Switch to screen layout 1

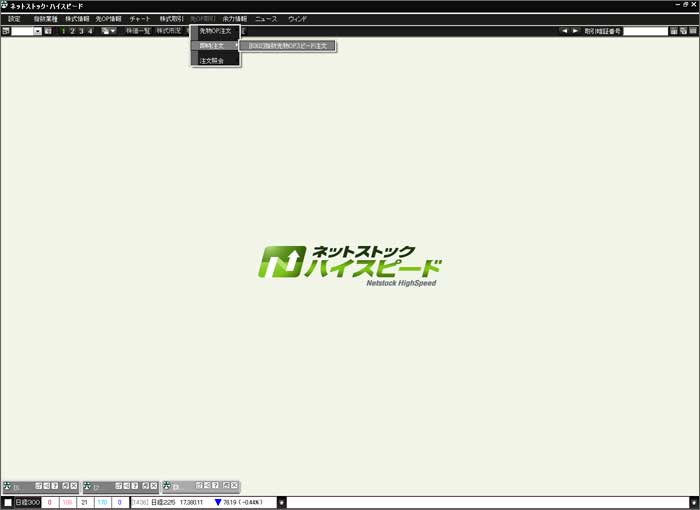pyautogui.click(x=63, y=31)
